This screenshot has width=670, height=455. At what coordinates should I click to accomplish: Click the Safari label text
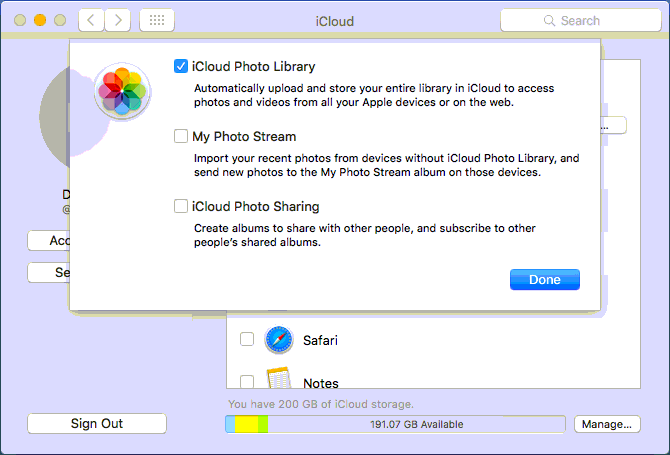(x=320, y=341)
